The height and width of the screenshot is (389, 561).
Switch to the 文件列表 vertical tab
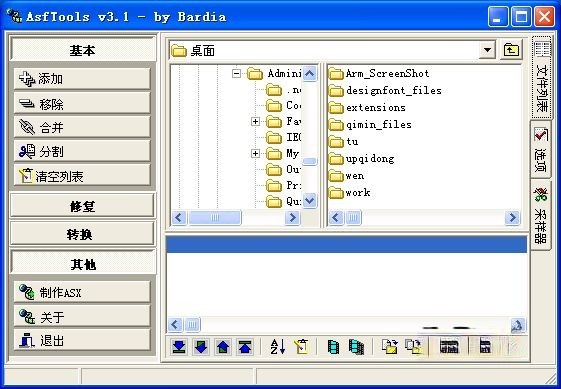[x=542, y=77]
